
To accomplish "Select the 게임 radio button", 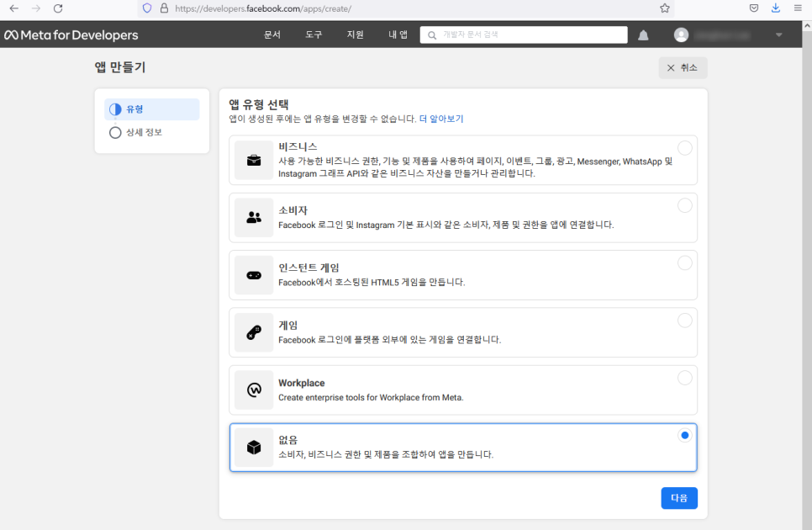I will click(684, 321).
